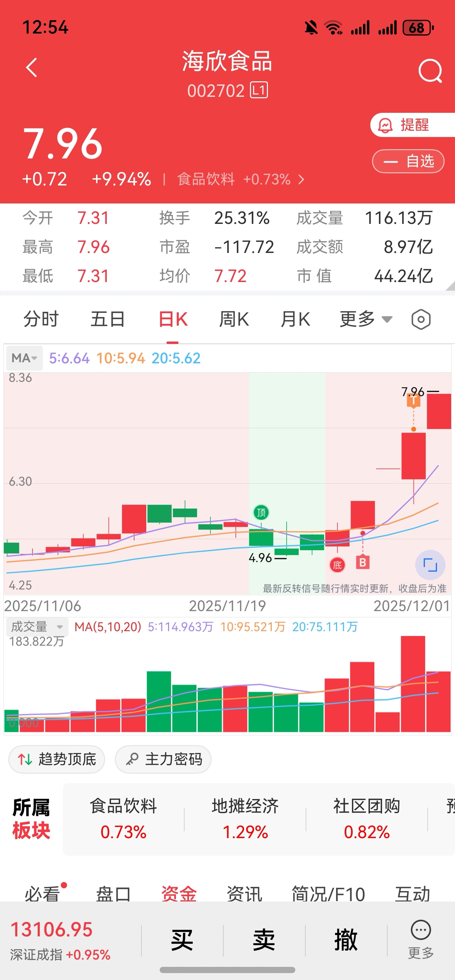Select the 日K chart tab
Viewport: 455px width, 980px height.
tap(173, 319)
